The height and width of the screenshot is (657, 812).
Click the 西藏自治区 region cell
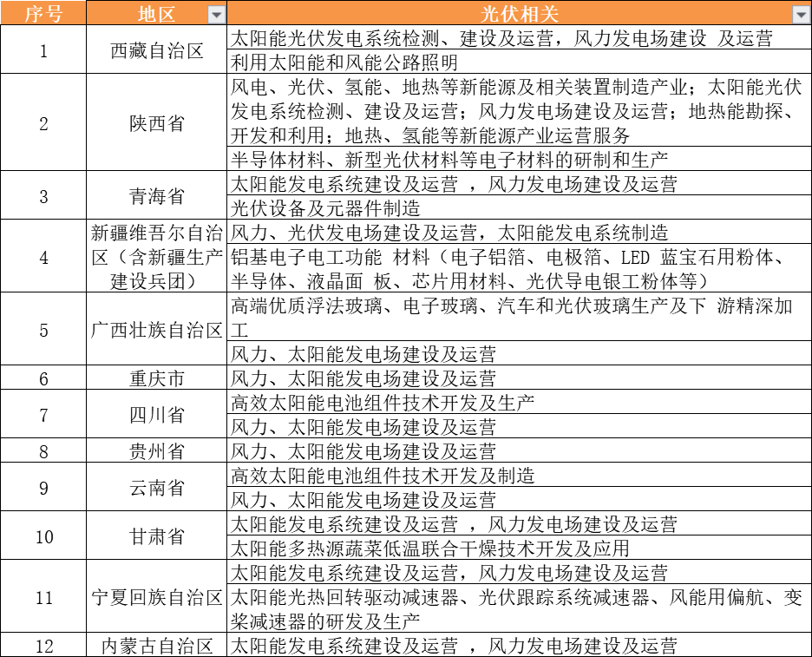tap(157, 50)
